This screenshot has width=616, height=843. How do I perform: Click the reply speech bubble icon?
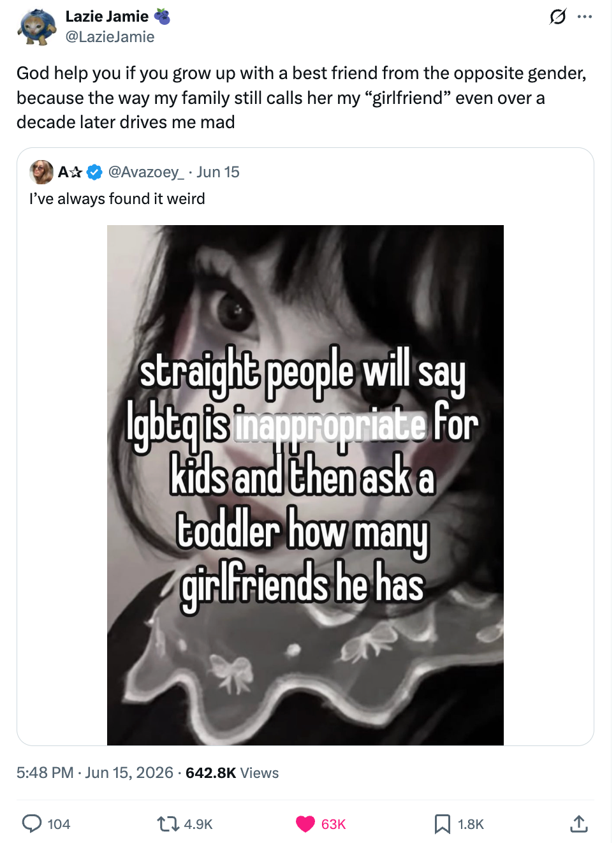pyautogui.click(x=32, y=823)
